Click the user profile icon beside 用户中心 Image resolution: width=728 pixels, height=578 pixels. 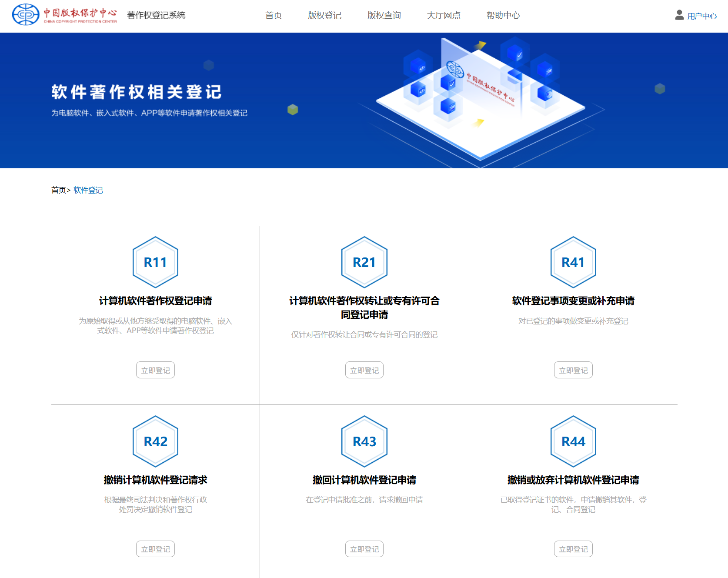pyautogui.click(x=679, y=15)
